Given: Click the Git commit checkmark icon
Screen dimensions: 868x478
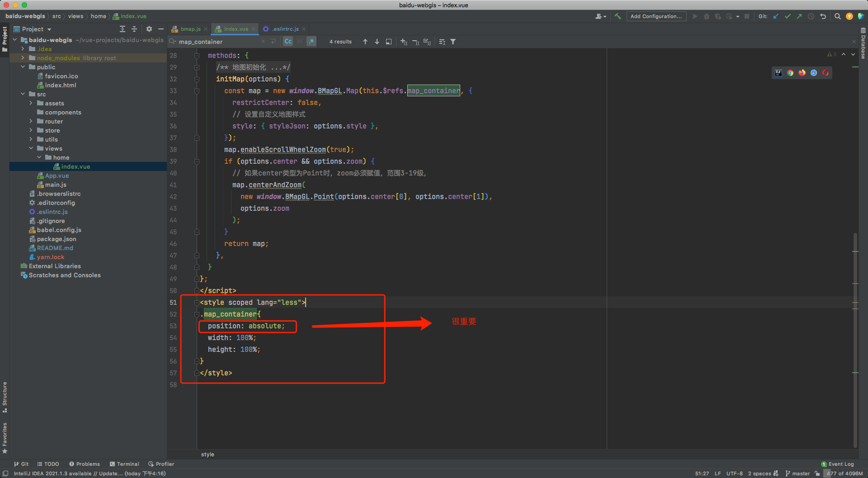Looking at the screenshot, I should (x=788, y=16).
